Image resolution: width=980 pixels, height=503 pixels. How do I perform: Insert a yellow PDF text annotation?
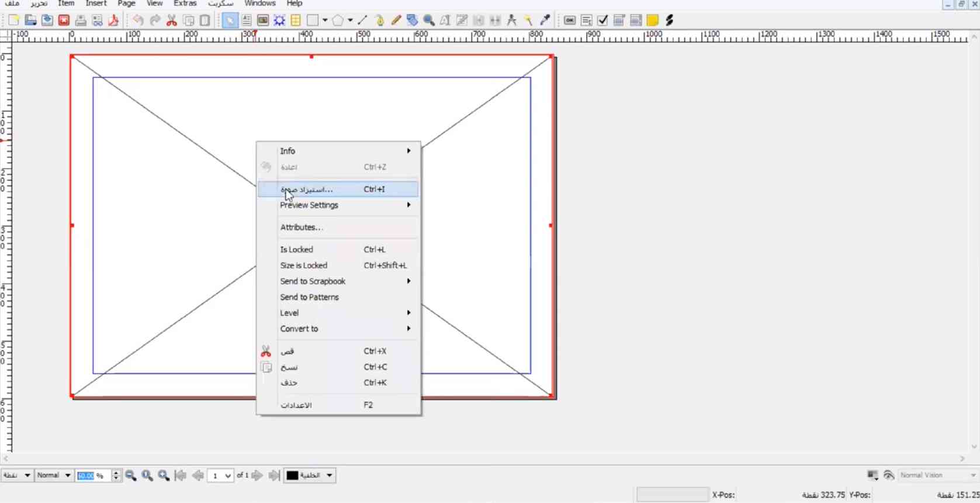tap(653, 20)
